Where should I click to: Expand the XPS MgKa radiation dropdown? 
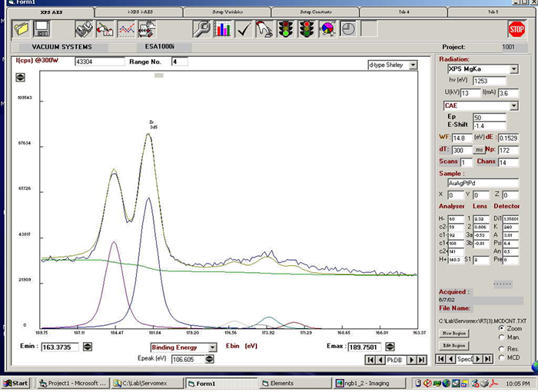513,69
